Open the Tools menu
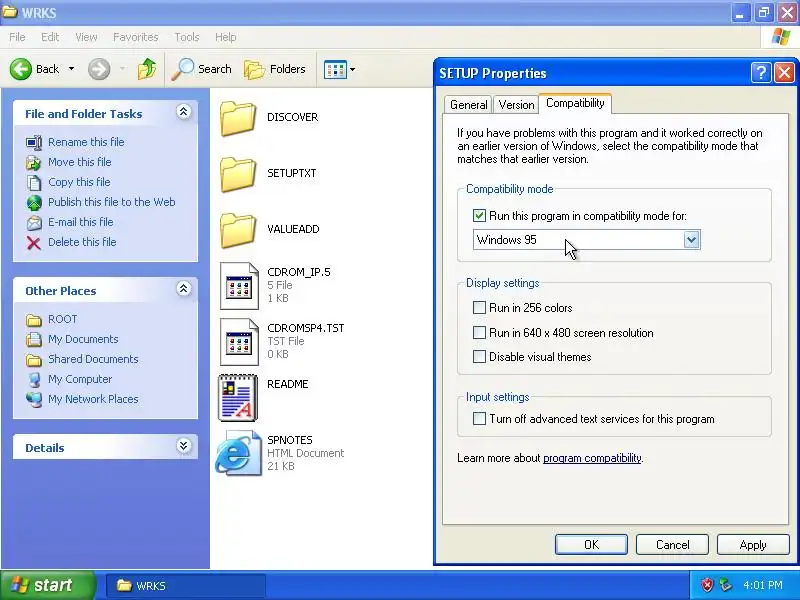The image size is (800, 600). point(187,37)
